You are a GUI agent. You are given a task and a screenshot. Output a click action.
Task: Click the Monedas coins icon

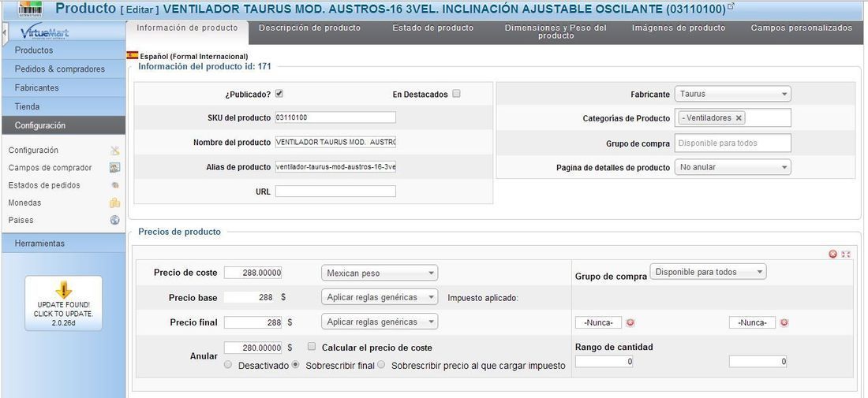114,203
